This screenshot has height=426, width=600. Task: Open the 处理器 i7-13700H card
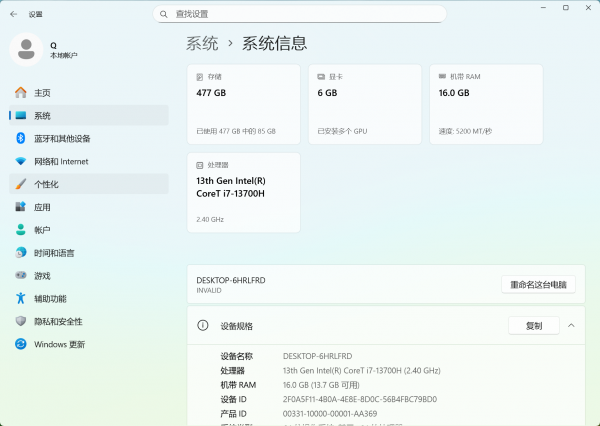(x=244, y=193)
